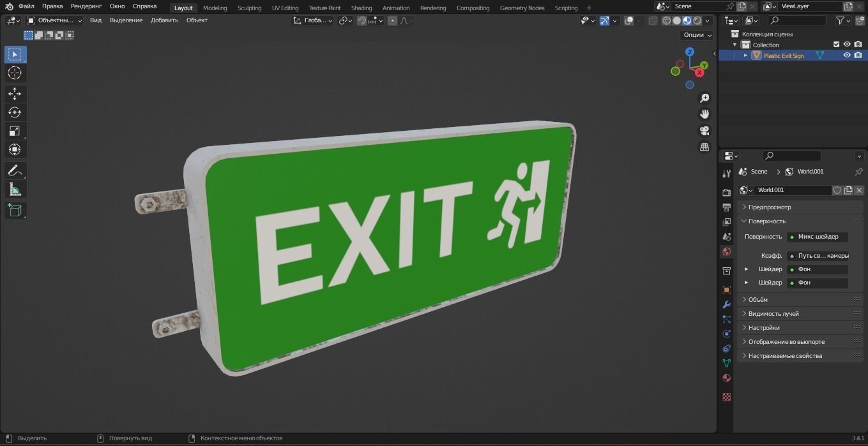Open the Render properties tab
This screenshot has height=446, width=868.
tap(726, 192)
